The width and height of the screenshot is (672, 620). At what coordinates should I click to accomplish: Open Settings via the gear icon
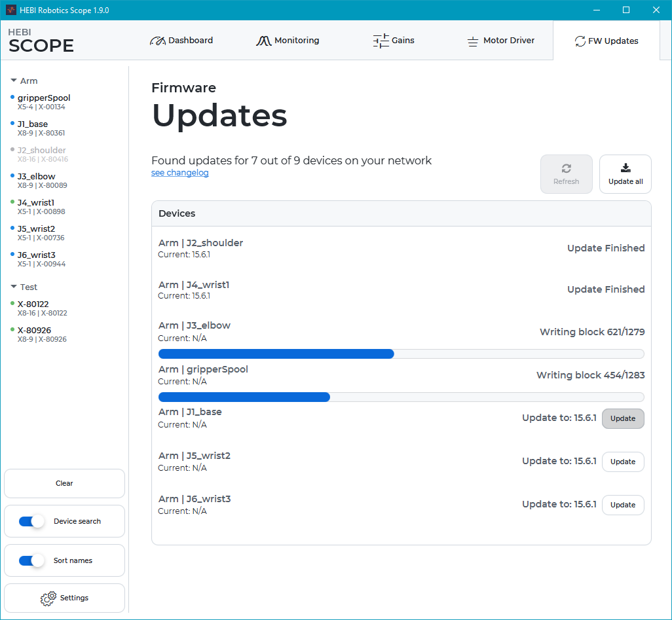(48, 598)
